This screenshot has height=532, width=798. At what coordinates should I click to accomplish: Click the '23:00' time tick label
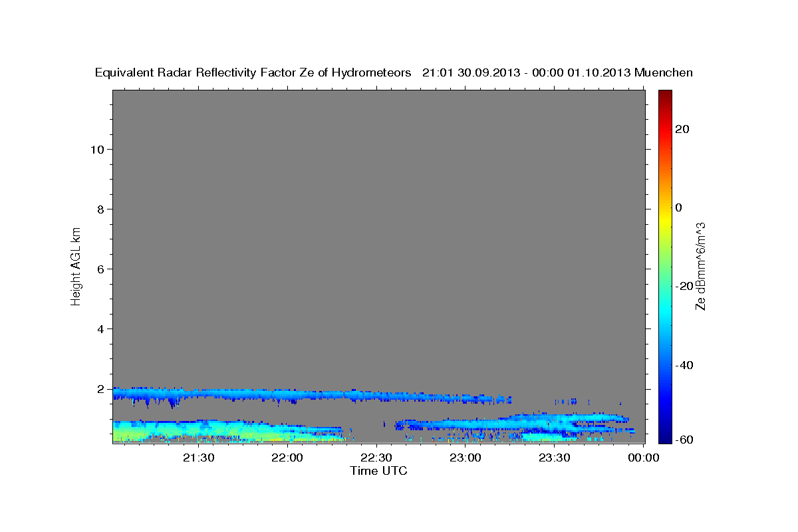click(x=465, y=458)
